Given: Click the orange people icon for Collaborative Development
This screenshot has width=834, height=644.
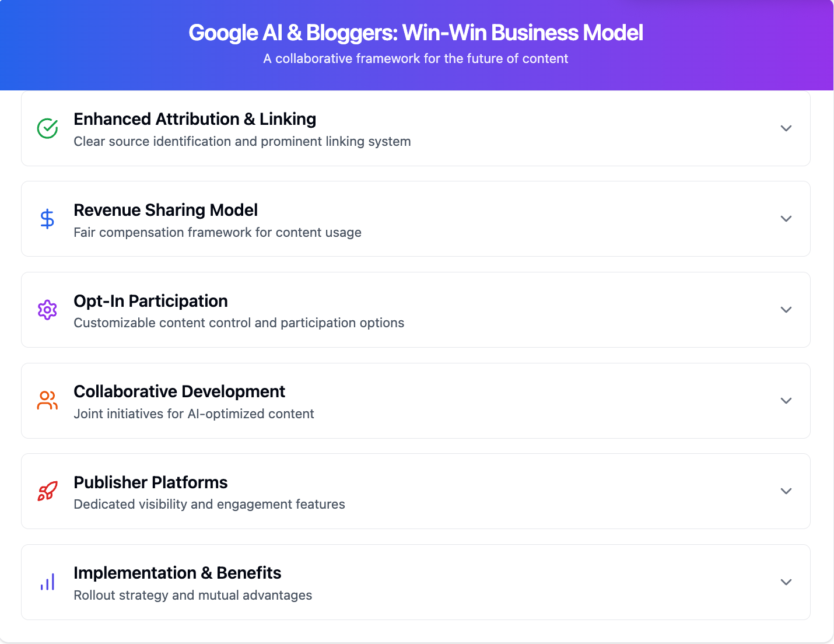Looking at the screenshot, I should pos(47,400).
